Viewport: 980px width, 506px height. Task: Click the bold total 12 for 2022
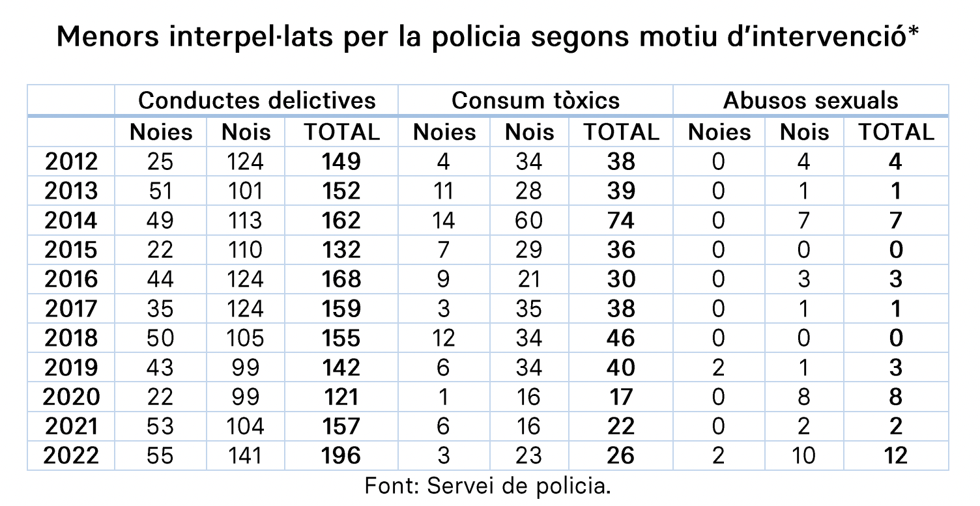tap(896, 455)
